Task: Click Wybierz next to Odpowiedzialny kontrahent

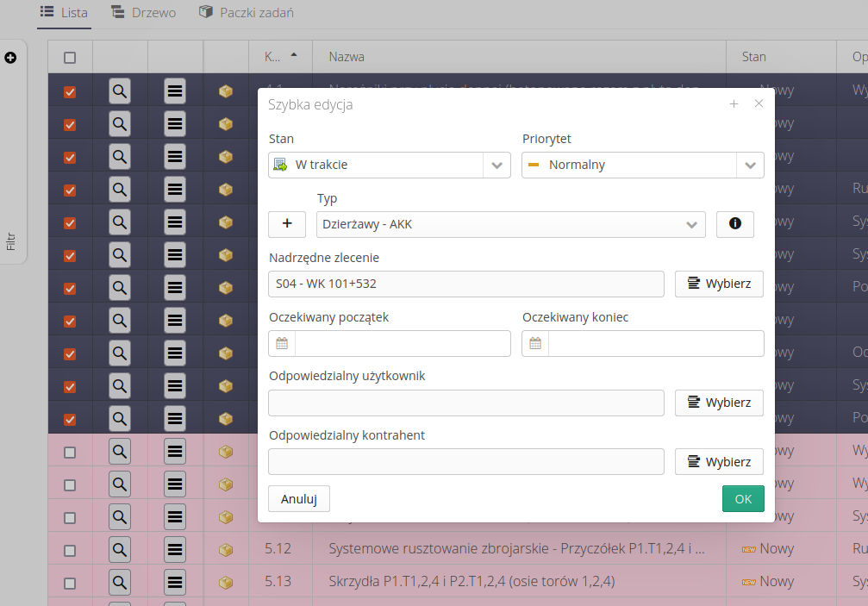Action: coord(719,461)
